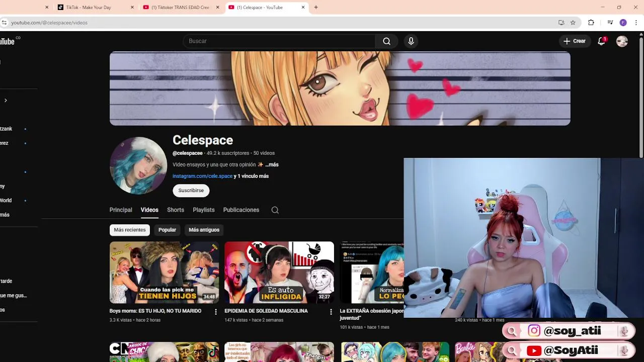This screenshot has width=644, height=362.
Task: Open the 'Más' sidebar entry
Action: click(5, 215)
